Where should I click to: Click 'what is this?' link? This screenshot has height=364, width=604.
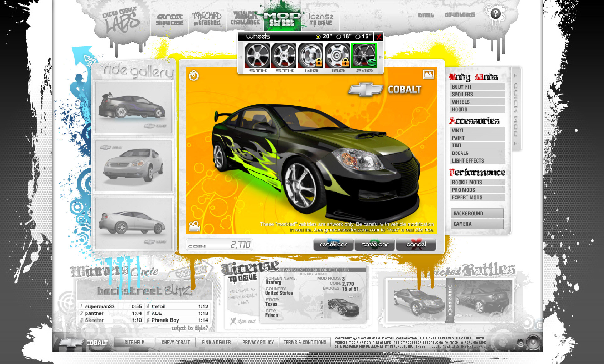(190, 328)
